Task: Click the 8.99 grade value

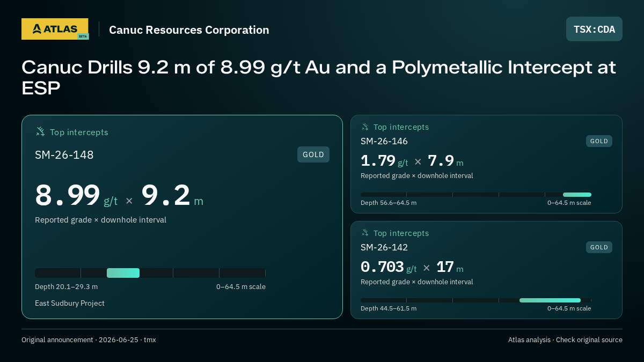Action: pyautogui.click(x=68, y=195)
